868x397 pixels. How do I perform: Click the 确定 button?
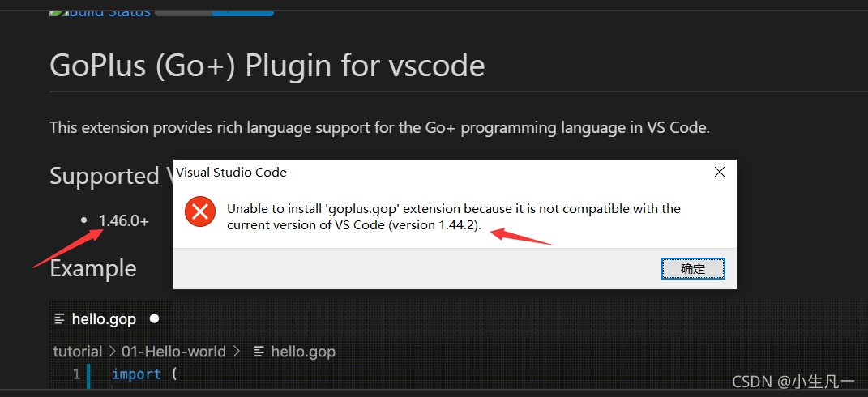[x=693, y=269]
